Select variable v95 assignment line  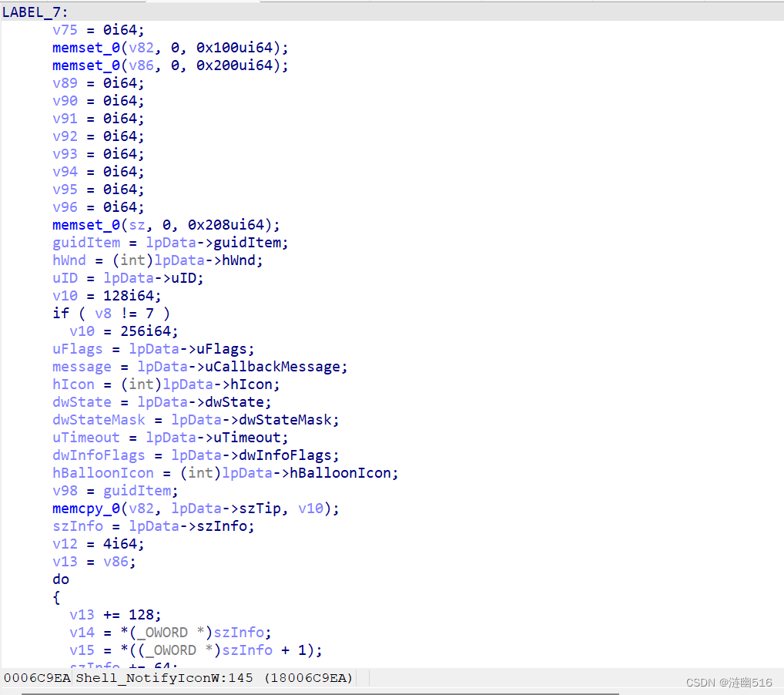point(98,190)
